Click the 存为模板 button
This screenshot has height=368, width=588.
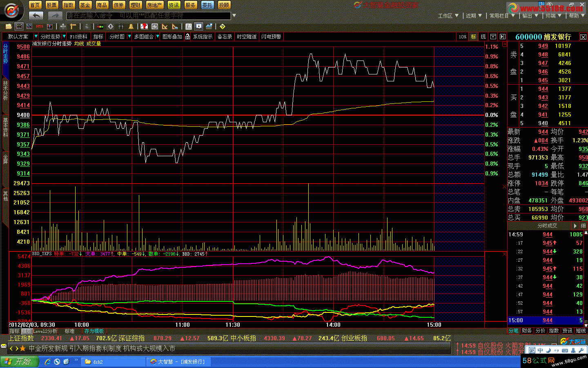94,331
